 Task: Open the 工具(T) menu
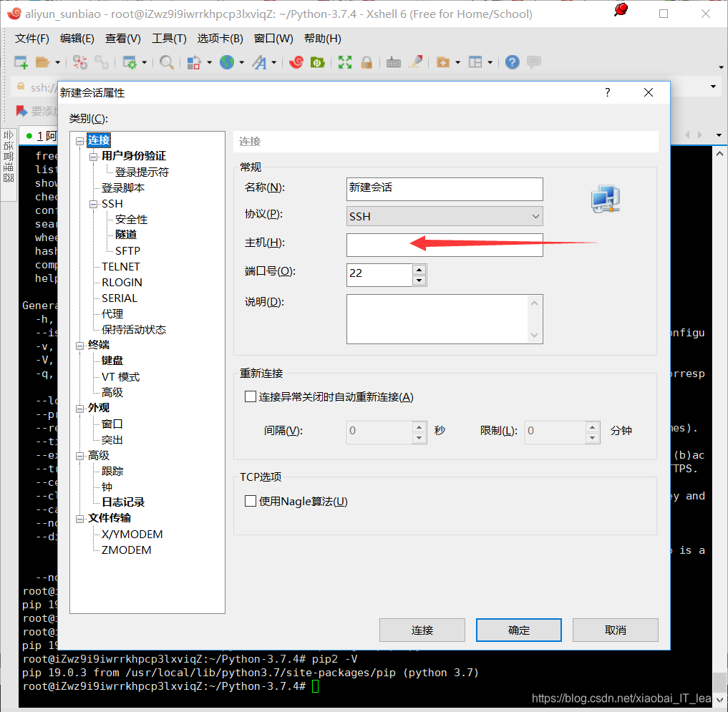[169, 39]
